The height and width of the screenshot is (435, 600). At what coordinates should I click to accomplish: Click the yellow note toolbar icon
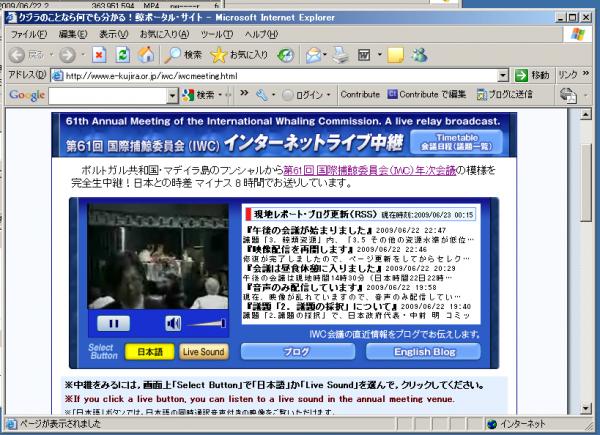tap(395, 55)
